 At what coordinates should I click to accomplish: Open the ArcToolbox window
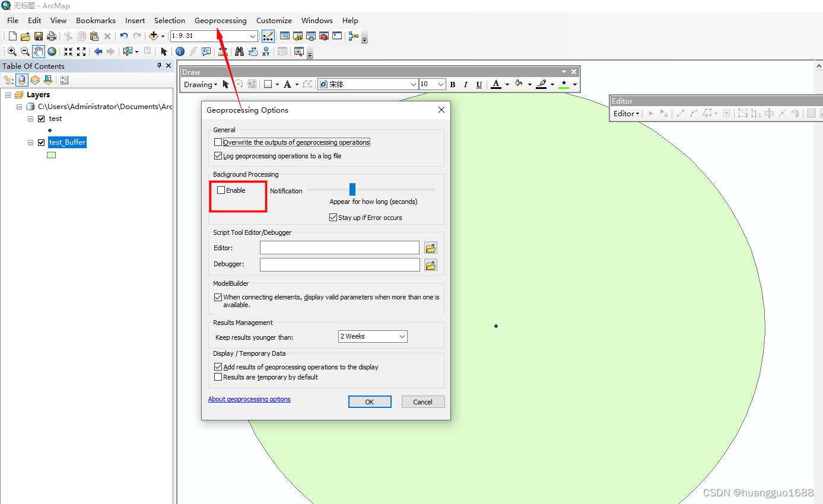pyautogui.click(x=323, y=36)
